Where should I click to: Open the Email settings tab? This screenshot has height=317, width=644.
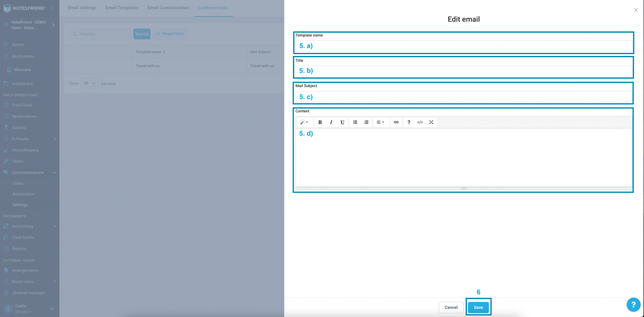(x=82, y=8)
